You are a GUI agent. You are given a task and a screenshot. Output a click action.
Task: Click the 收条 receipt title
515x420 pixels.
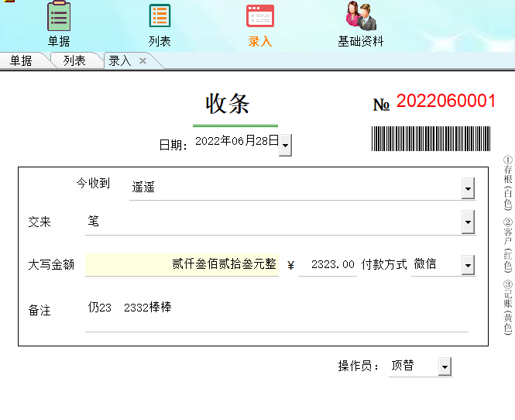[227, 104]
